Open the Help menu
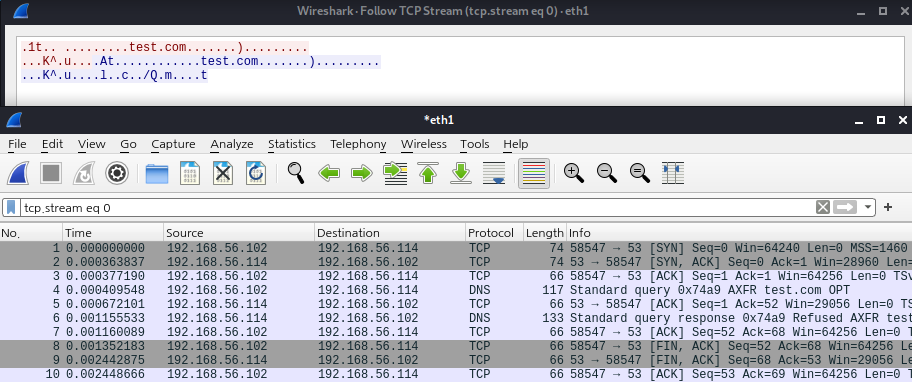 (515, 144)
